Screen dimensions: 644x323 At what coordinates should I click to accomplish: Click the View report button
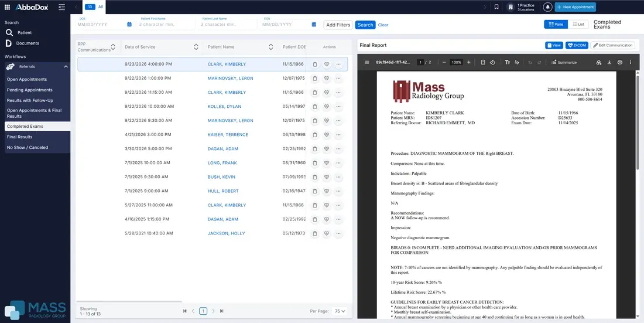click(x=554, y=45)
